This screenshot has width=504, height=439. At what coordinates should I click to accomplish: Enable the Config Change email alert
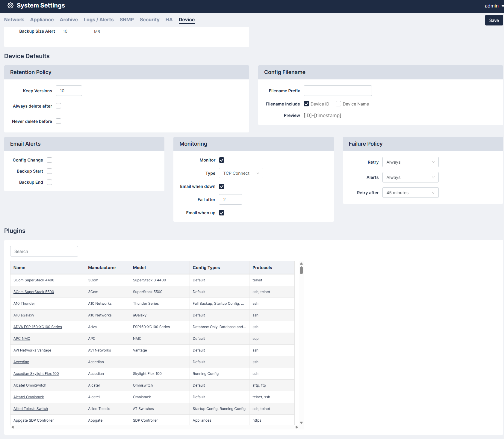pyautogui.click(x=49, y=160)
